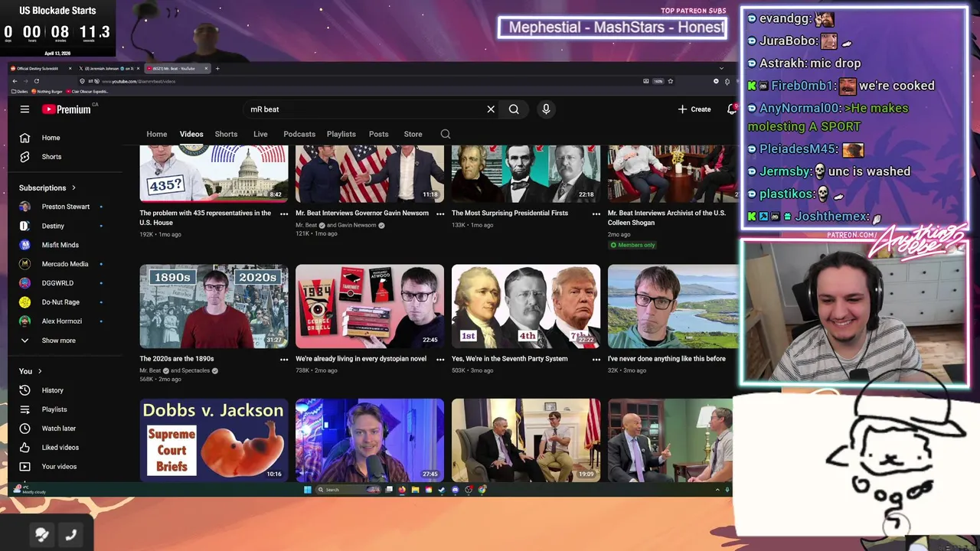Open Mercado Media subscription
980x551 pixels.
coord(64,264)
